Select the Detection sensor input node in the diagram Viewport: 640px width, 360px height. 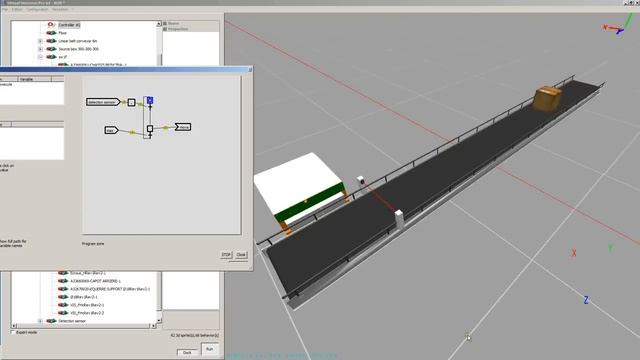pos(103,102)
